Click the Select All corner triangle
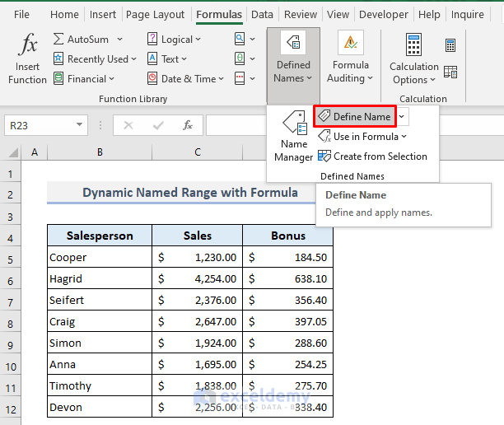The width and height of the screenshot is (504, 425). tap(12, 152)
